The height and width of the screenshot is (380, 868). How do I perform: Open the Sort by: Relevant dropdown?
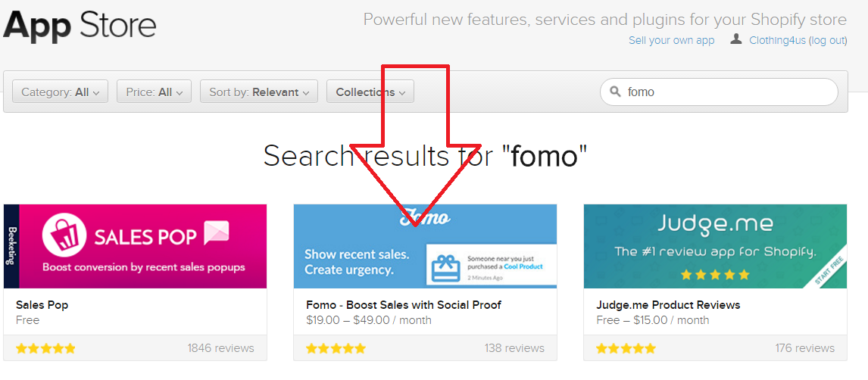(259, 92)
